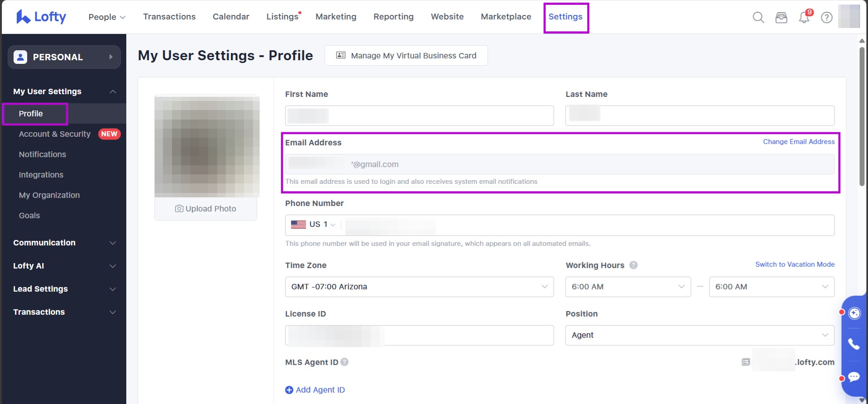Open the chat bubble floating icon
868x404 pixels.
click(854, 377)
